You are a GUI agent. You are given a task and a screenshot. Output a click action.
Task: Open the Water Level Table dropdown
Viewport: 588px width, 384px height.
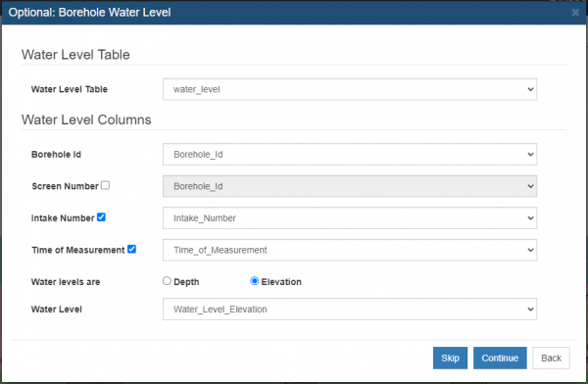(350, 89)
